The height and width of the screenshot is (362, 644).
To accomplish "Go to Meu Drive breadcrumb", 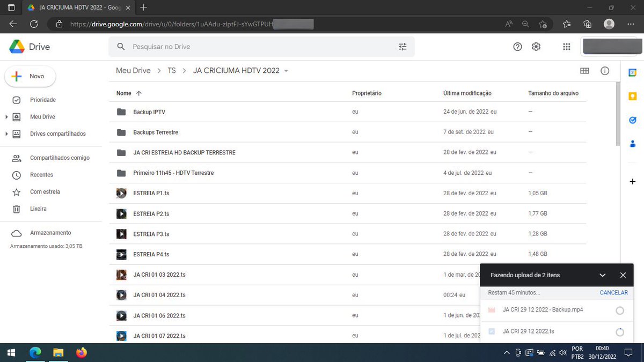I will point(133,71).
